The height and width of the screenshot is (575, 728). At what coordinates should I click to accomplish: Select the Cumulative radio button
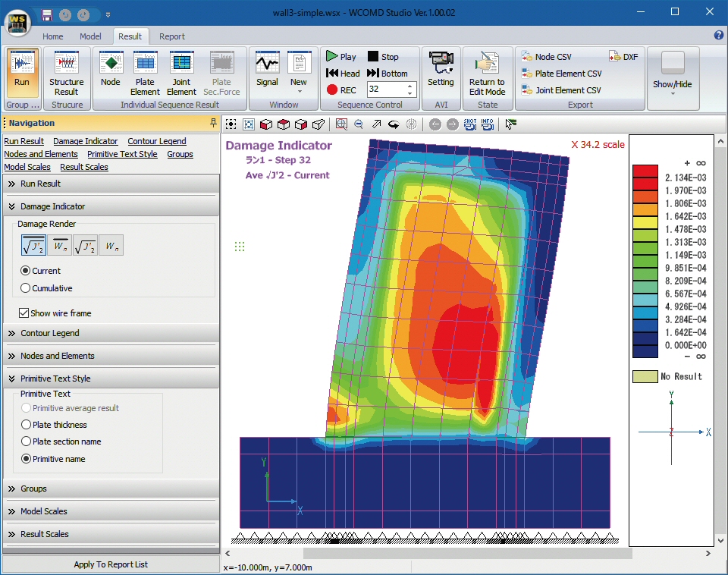(x=26, y=288)
